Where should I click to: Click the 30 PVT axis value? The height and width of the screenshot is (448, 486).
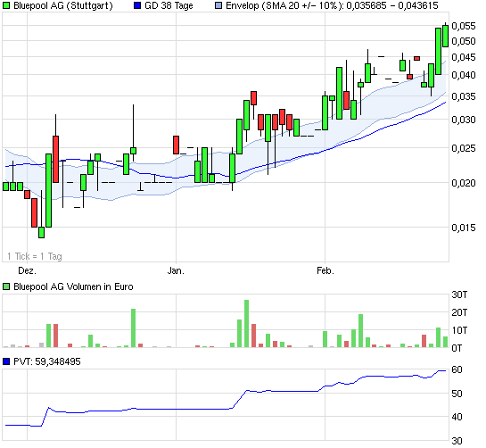pos(457,441)
